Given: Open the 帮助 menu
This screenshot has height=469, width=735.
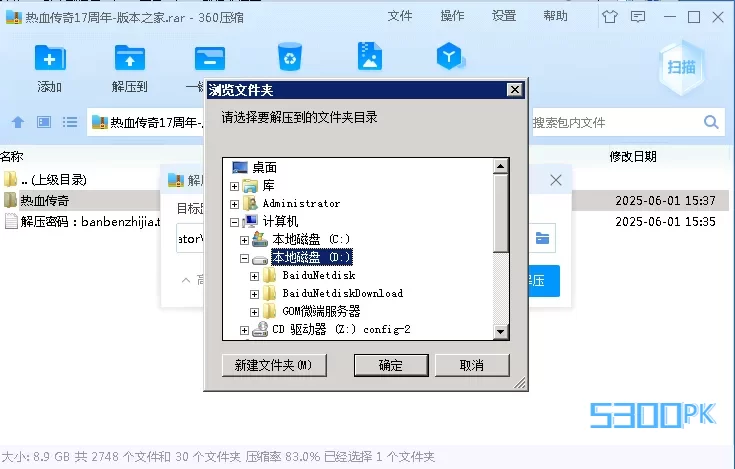Looking at the screenshot, I should click(x=555, y=16).
